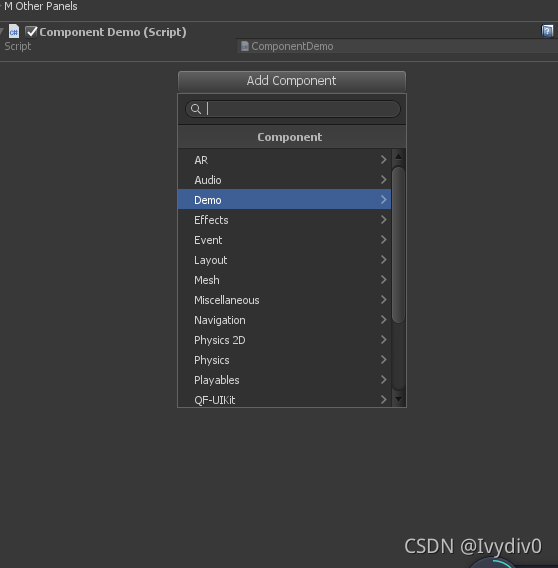558x568 pixels.
Task: Open the Playables component category
Action: tap(284, 380)
